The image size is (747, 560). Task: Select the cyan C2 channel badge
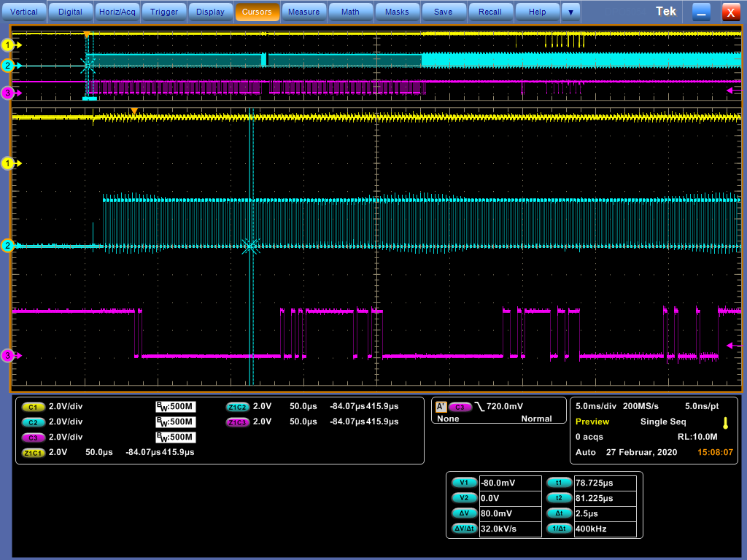(33, 421)
